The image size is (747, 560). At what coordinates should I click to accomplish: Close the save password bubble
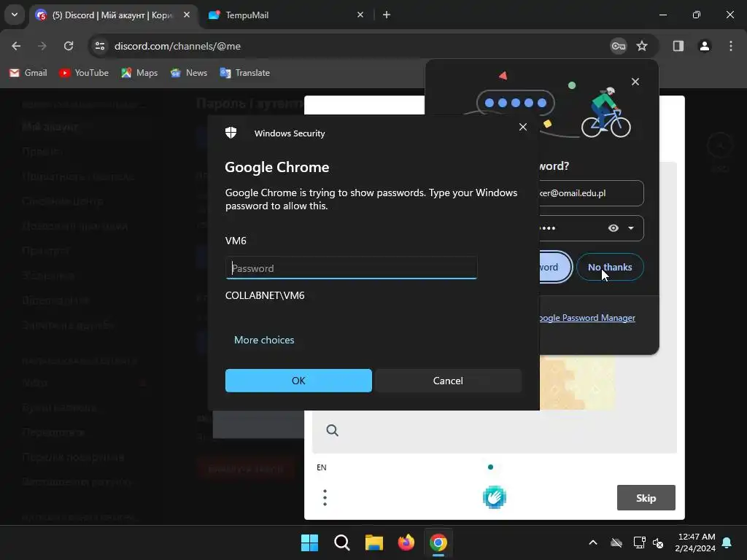coord(635,82)
